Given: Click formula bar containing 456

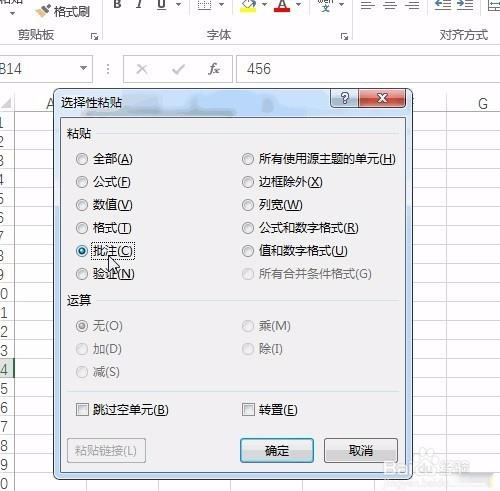Looking at the screenshot, I should tap(368, 69).
